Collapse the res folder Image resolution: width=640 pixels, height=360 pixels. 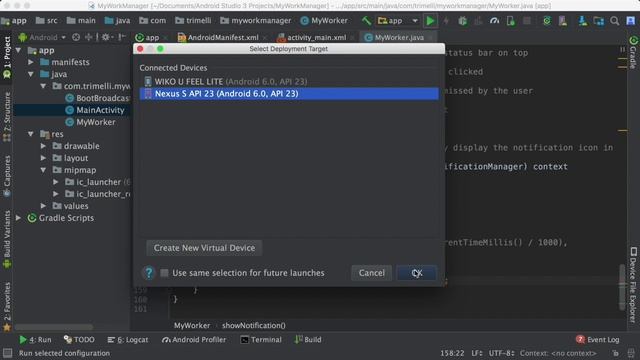pos(31,134)
